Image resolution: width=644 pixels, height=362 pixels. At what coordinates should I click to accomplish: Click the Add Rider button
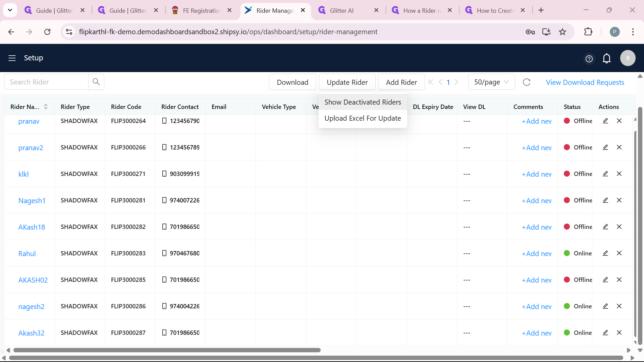point(401,82)
